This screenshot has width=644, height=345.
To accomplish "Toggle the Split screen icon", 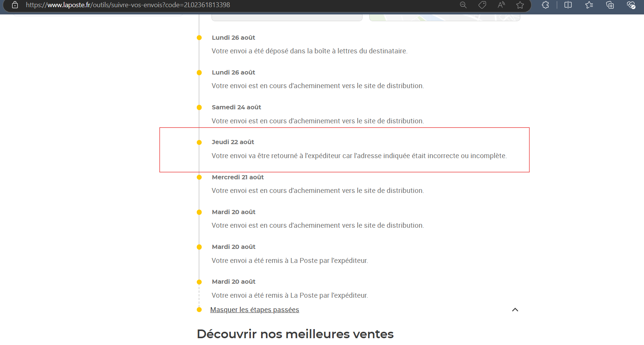I will tap(568, 5).
